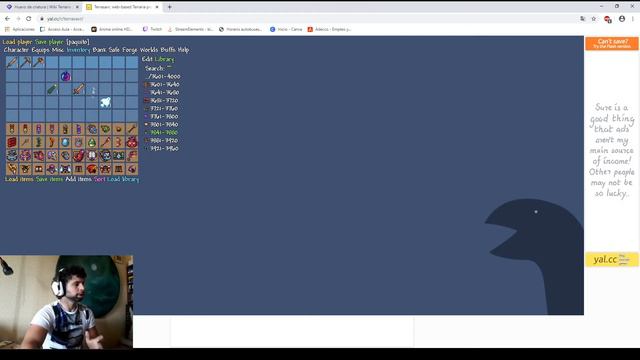Switch to the Wiki Terraria browser tab
Viewport: 640px width, 360px height.
42,7
